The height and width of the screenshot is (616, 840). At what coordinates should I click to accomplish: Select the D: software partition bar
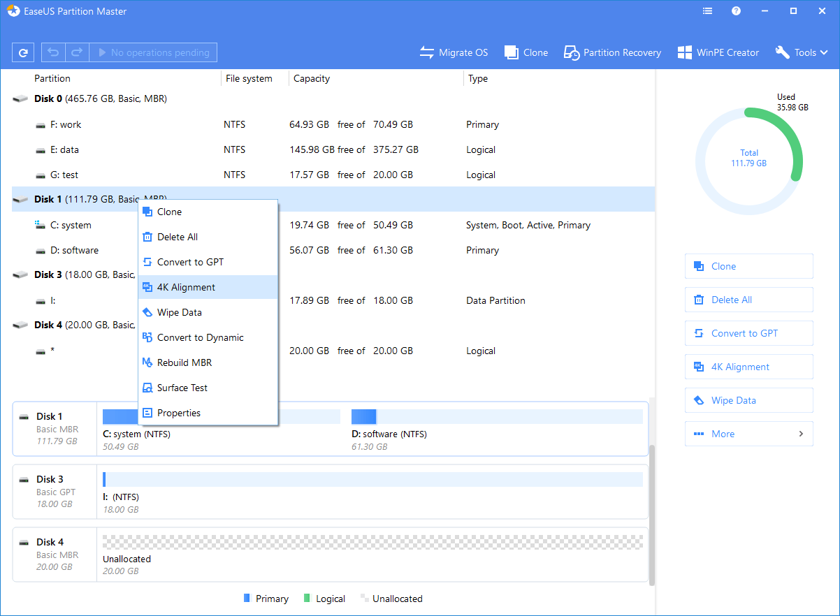click(x=496, y=418)
